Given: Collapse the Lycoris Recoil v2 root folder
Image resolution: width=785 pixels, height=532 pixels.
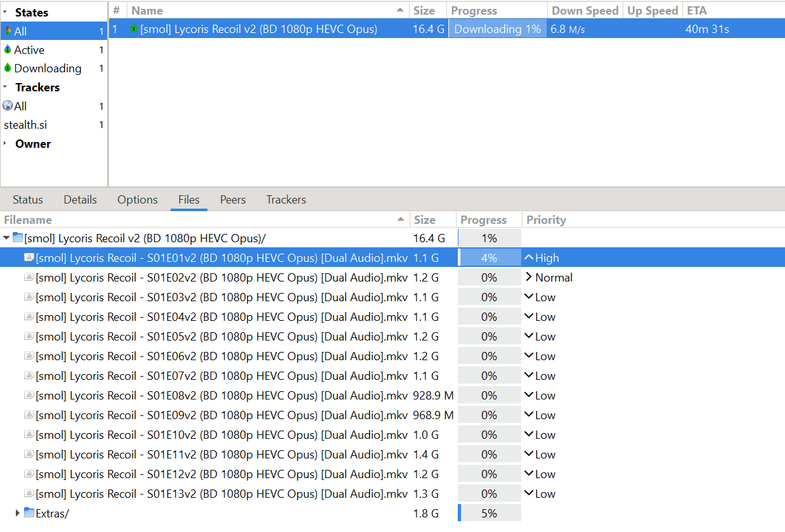Looking at the screenshot, I should (6, 238).
